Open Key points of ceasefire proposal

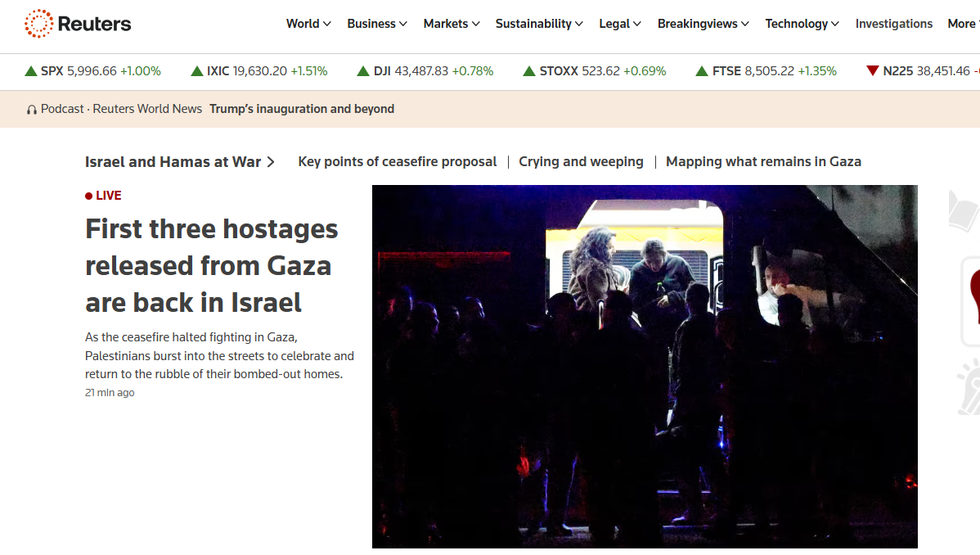(x=398, y=161)
